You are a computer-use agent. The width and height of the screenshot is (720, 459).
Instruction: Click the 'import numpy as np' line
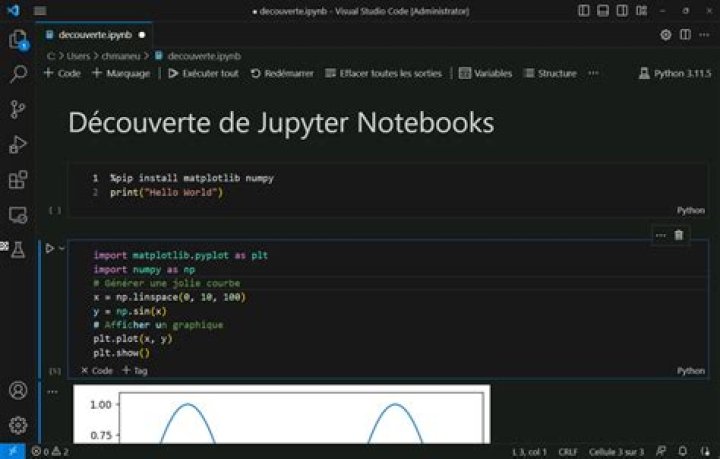[144, 269]
